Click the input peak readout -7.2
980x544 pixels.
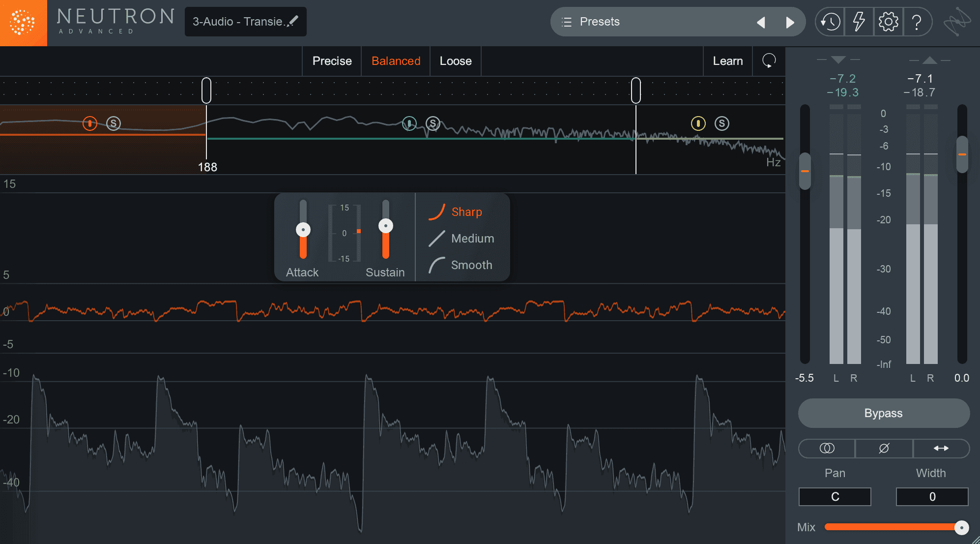tap(842, 79)
